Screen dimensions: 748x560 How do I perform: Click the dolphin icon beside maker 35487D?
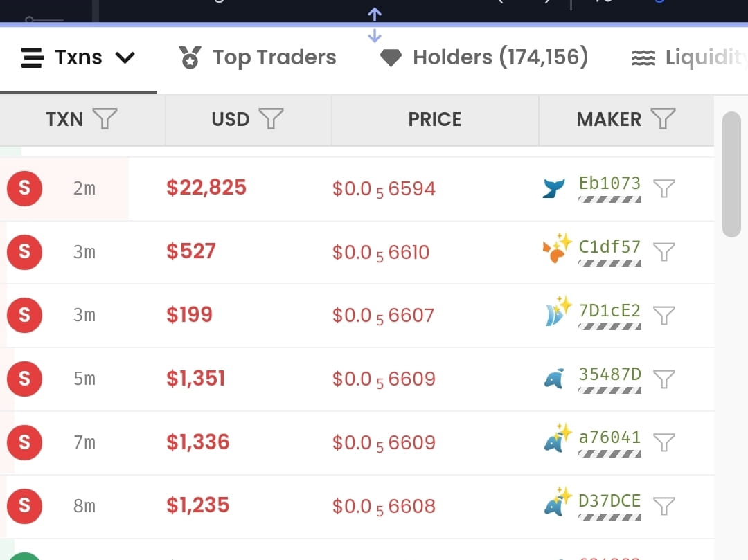(x=553, y=378)
